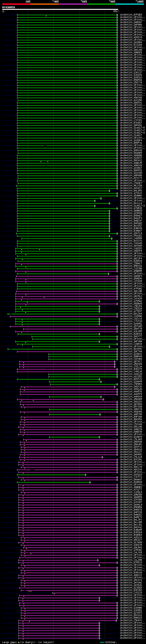Select the UniRef100_Q86B59 label

point(131,497)
